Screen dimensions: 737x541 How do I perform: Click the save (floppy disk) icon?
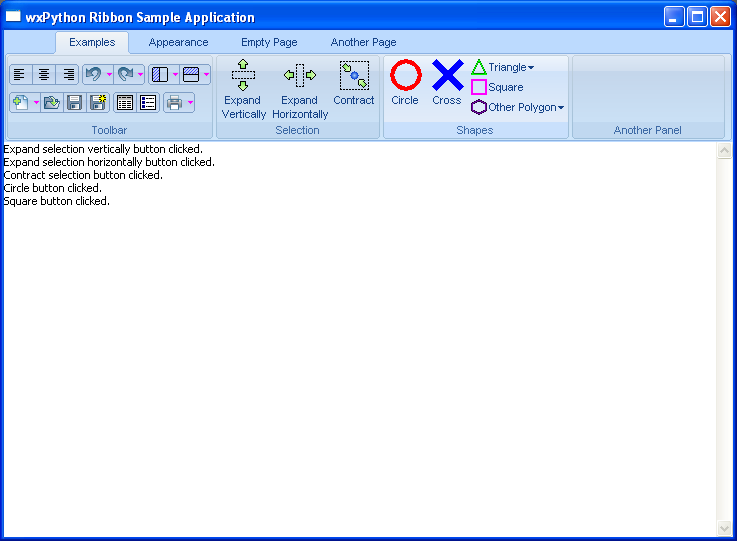[x=74, y=102]
